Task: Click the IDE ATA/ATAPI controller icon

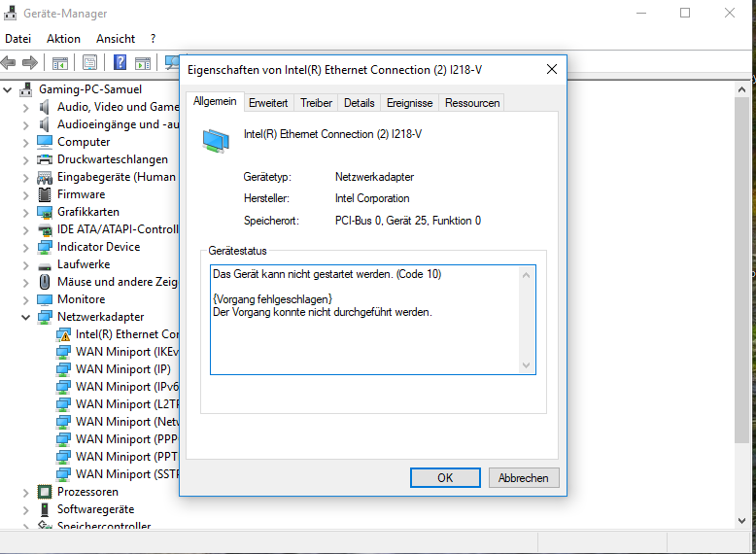Action: click(x=45, y=230)
